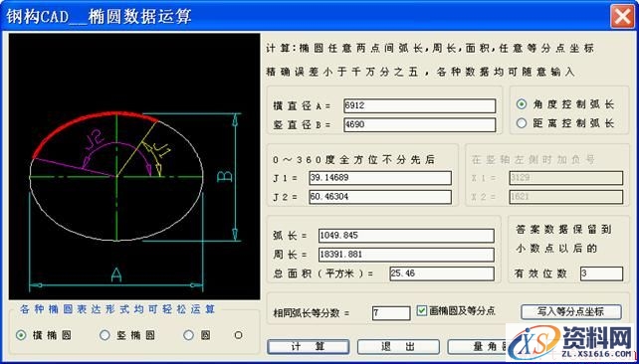Image resolution: width=639 pixels, height=364 pixels.
Task: Click the 总面积 result field
Action: tap(442, 273)
